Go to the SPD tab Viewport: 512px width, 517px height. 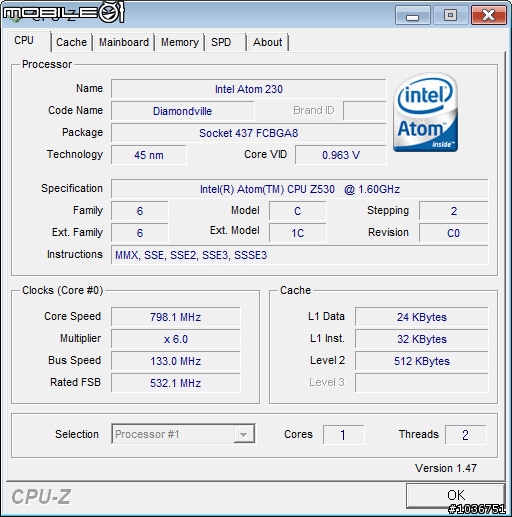(226, 42)
